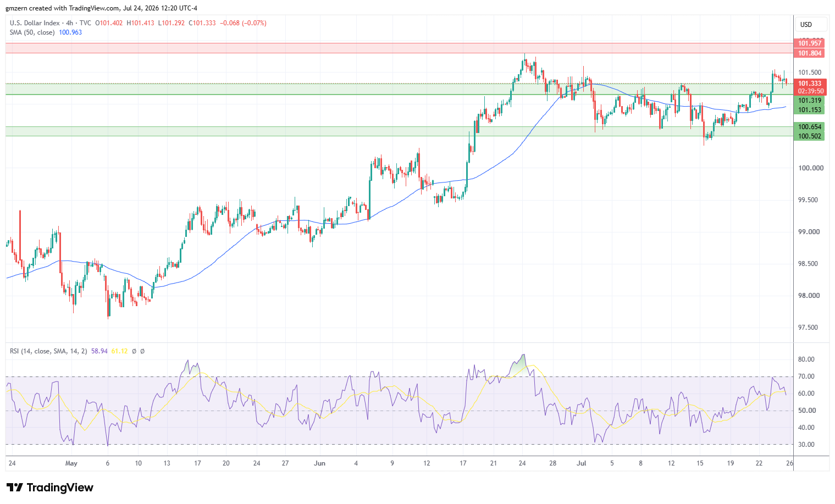This screenshot has width=835, height=504.
Task: Click the high price H101.413
Action: 140,23
